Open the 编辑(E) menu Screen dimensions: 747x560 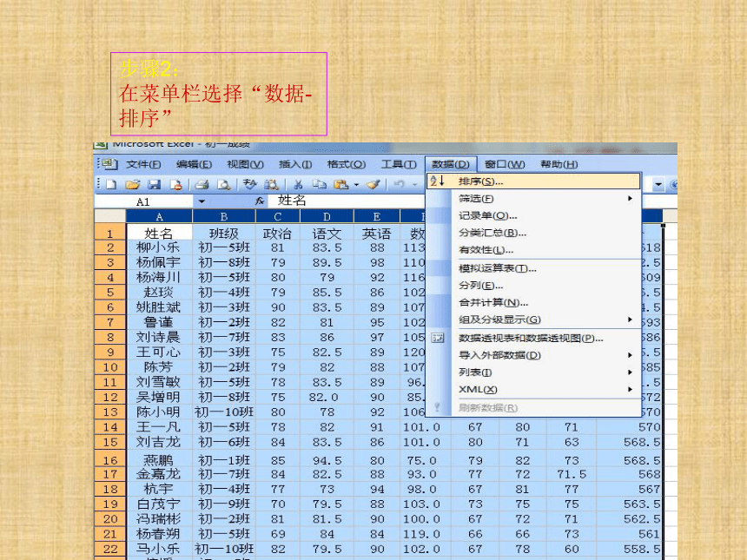[x=194, y=164]
